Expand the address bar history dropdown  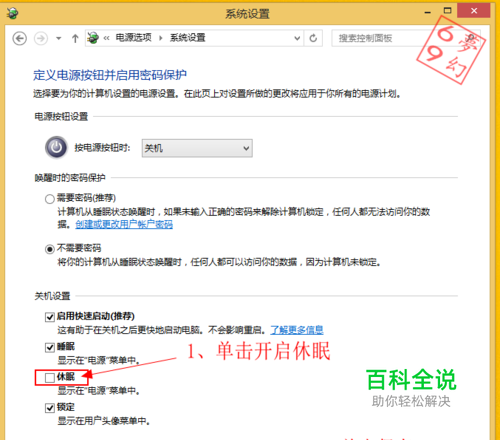coord(297,38)
